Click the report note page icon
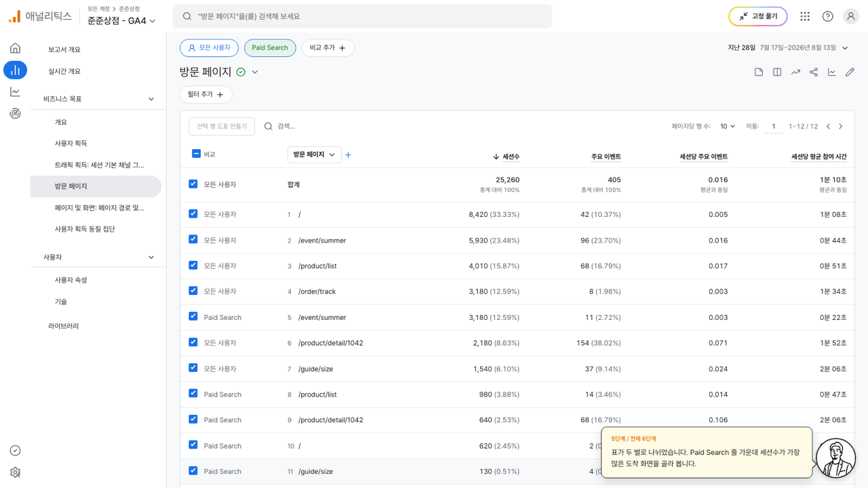Screen dimensions: 868x488 point(759,72)
